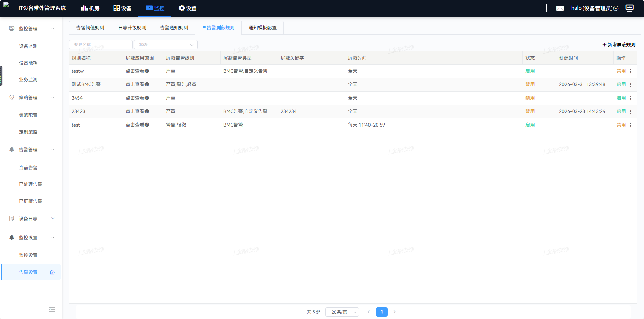Screen dimensions: 644x319
Task: Open more-actions dots for 3454 row
Action: click(x=631, y=98)
